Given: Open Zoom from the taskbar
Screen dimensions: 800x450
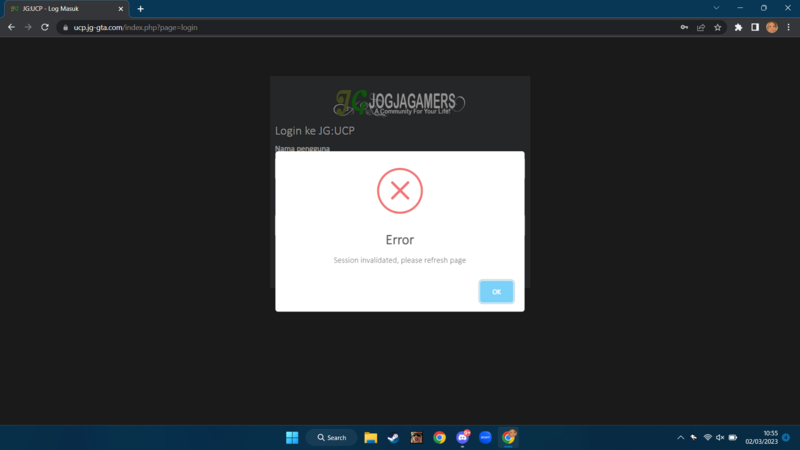Looking at the screenshot, I should [x=485, y=437].
